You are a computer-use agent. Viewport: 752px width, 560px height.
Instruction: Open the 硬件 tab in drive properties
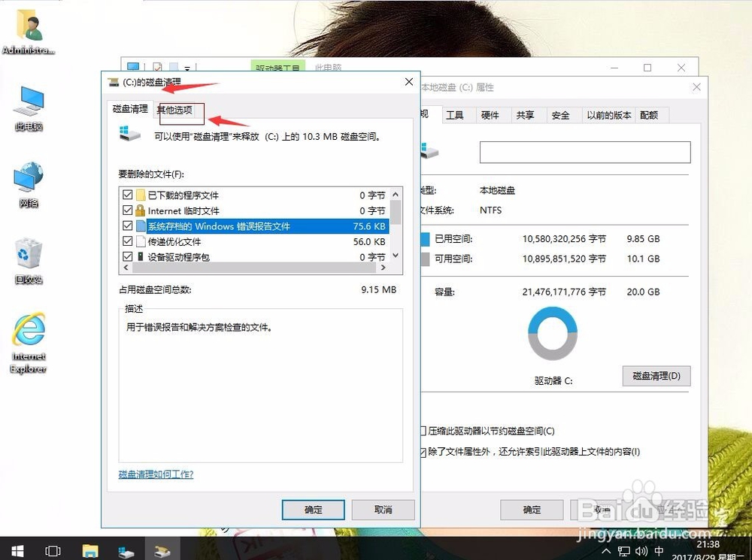tap(491, 115)
